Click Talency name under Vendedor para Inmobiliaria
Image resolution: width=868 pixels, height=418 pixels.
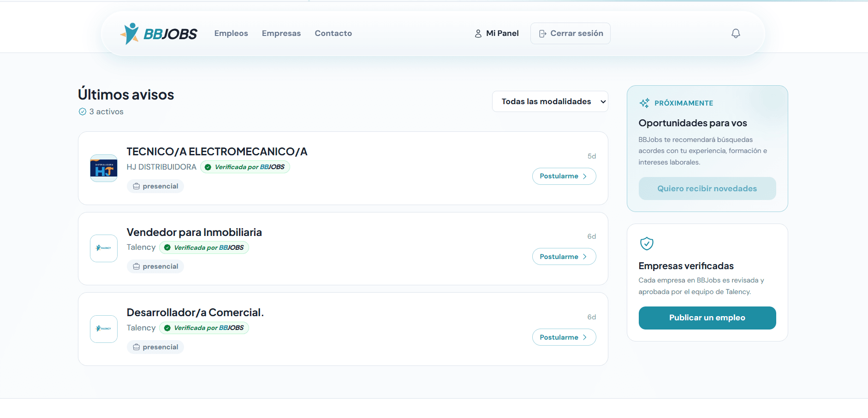141,247
